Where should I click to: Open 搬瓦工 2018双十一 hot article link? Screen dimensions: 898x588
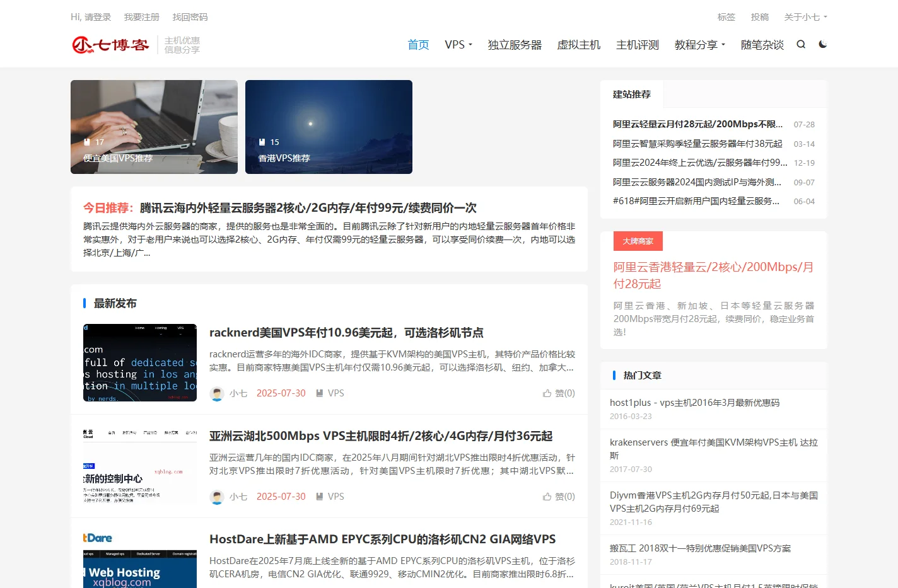(x=700, y=548)
